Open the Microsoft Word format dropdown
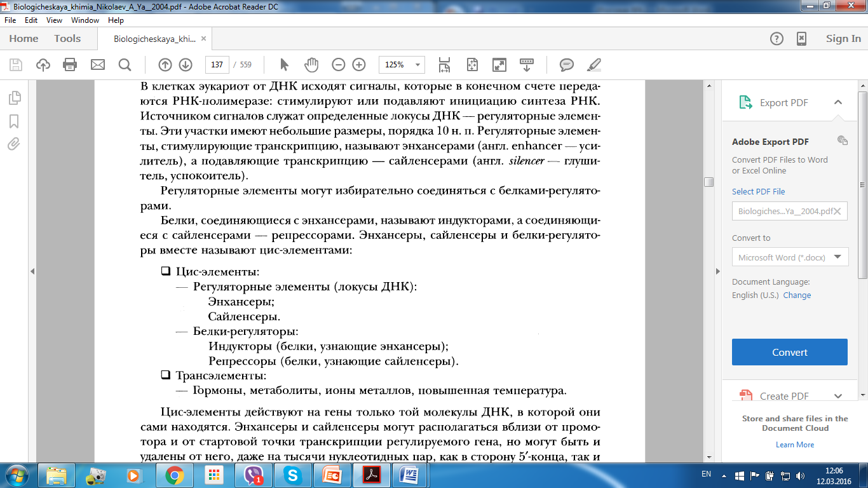The width and height of the screenshot is (868, 488). click(x=790, y=257)
